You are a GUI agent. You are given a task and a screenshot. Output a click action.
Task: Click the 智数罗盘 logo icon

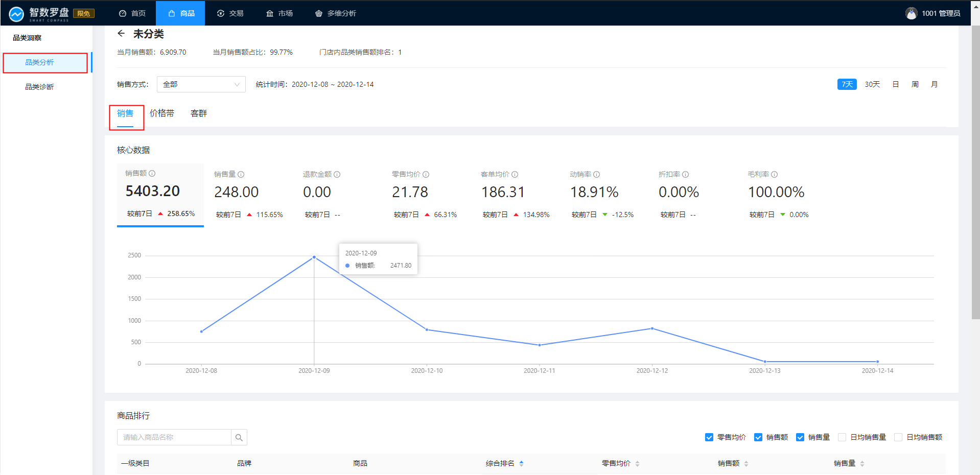tap(16, 14)
